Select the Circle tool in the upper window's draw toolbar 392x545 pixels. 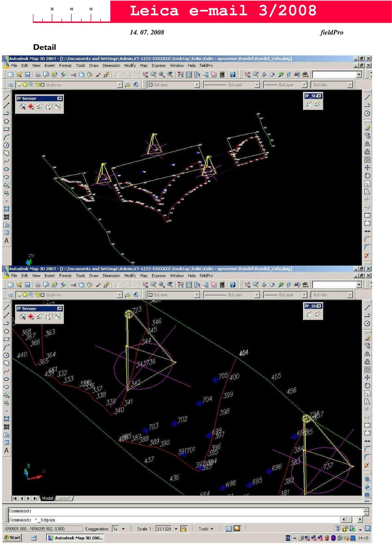pyautogui.click(x=7, y=145)
